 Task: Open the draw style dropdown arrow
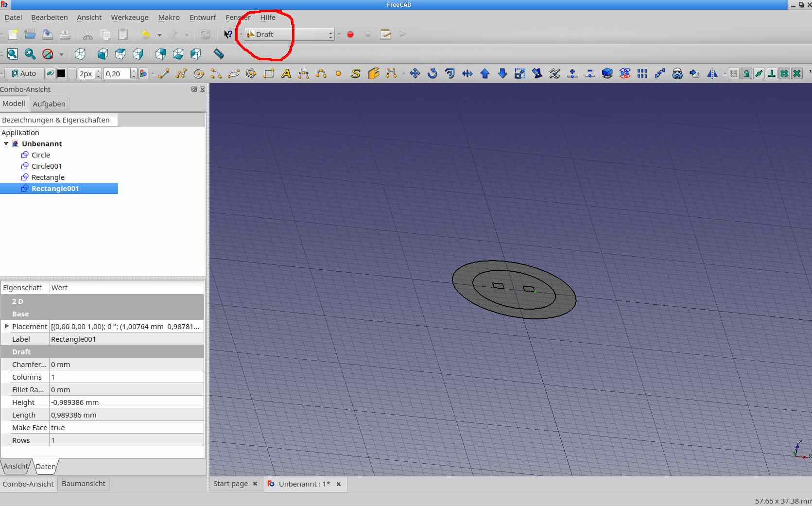tap(61, 54)
